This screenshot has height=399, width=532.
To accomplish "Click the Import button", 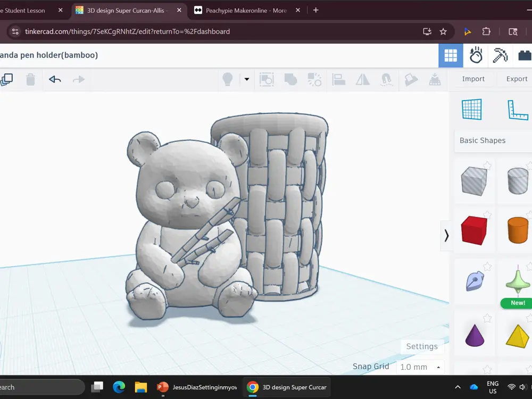I will pos(473,79).
